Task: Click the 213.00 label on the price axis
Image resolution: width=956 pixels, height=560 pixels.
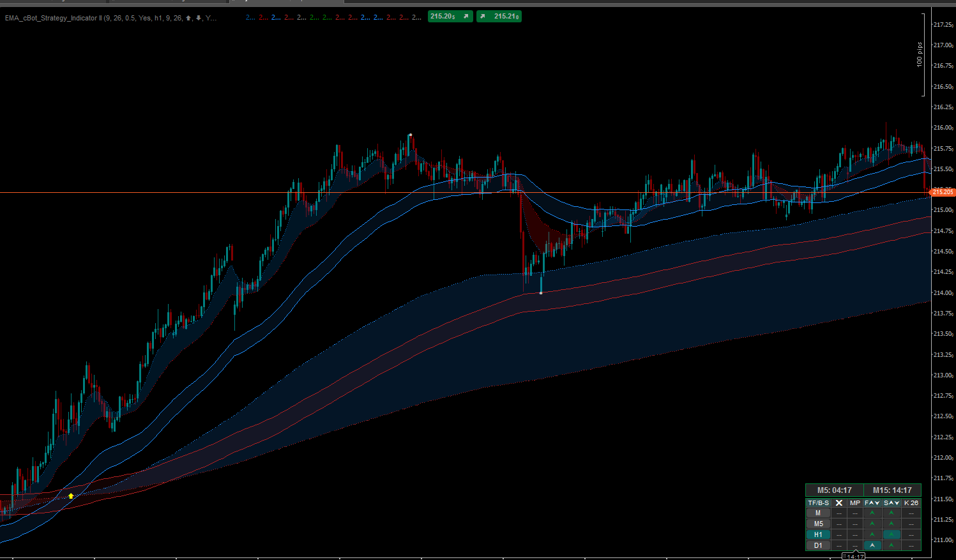Action: click(x=943, y=375)
